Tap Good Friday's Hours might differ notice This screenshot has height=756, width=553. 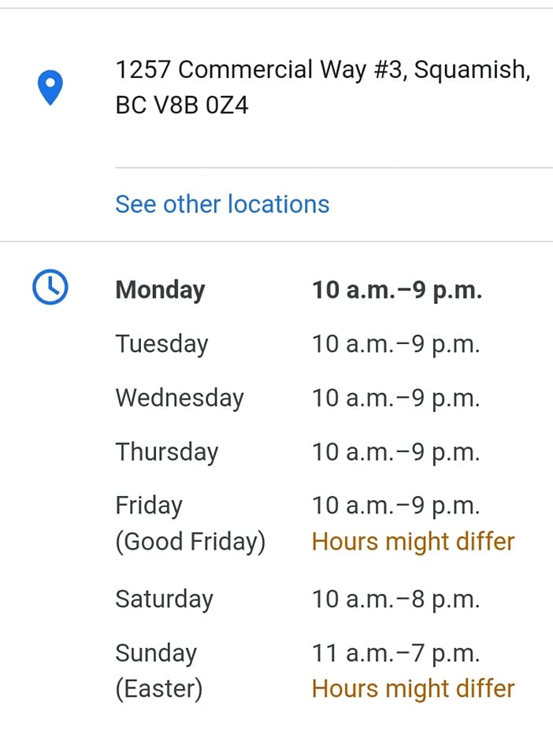tap(414, 542)
